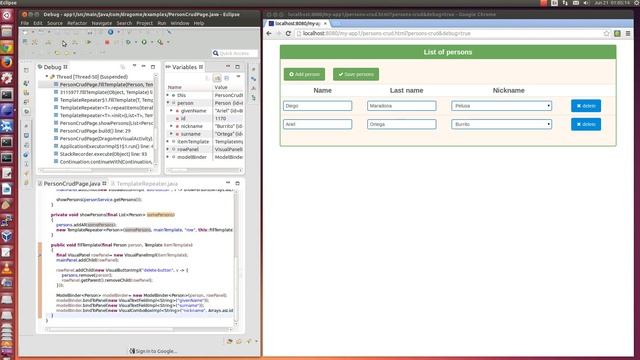Collapse the 'person' variable
The height and width of the screenshot is (360, 640).
click(x=168, y=103)
